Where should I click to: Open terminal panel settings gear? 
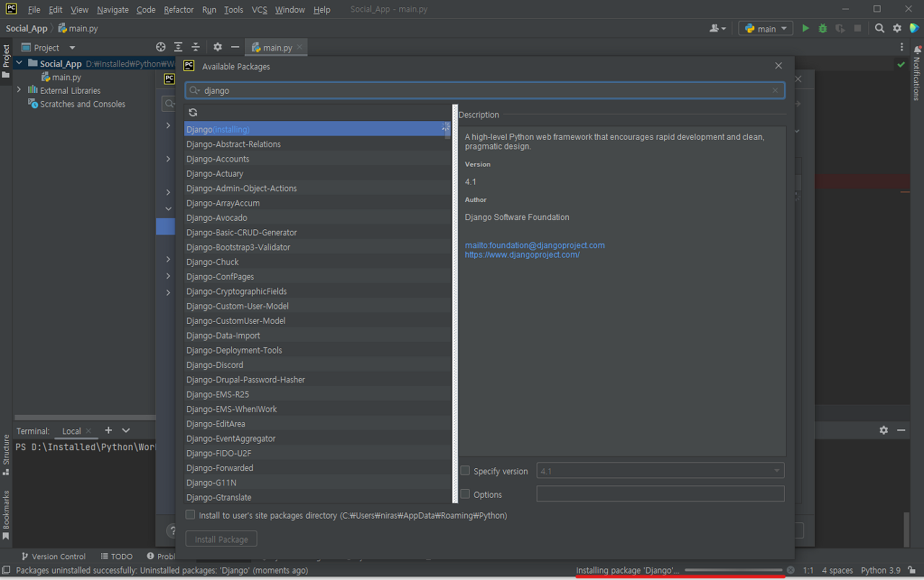(x=884, y=430)
